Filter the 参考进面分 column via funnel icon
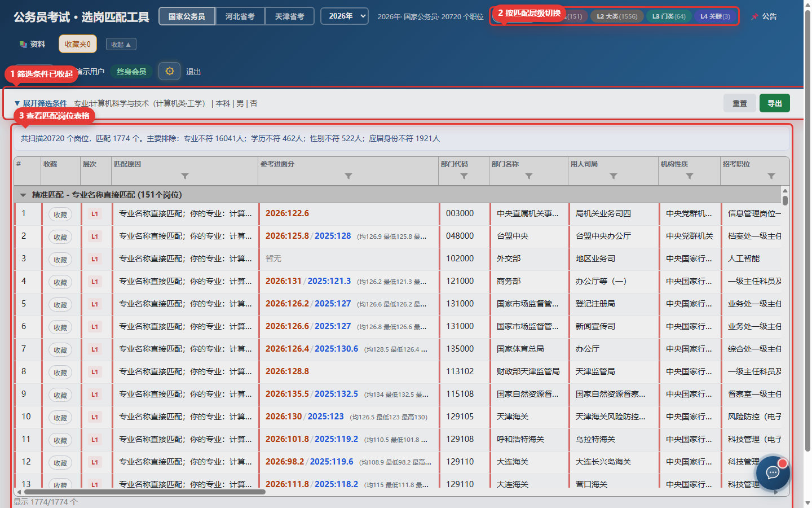Viewport: 812px width, 508px height. pyautogui.click(x=348, y=176)
